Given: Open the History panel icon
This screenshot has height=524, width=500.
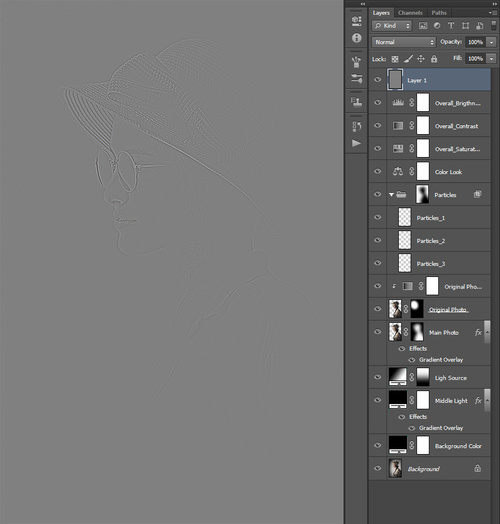Looking at the screenshot, I should click(356, 127).
